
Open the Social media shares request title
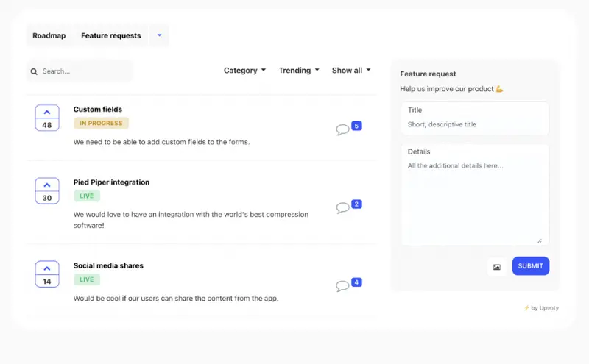point(108,265)
